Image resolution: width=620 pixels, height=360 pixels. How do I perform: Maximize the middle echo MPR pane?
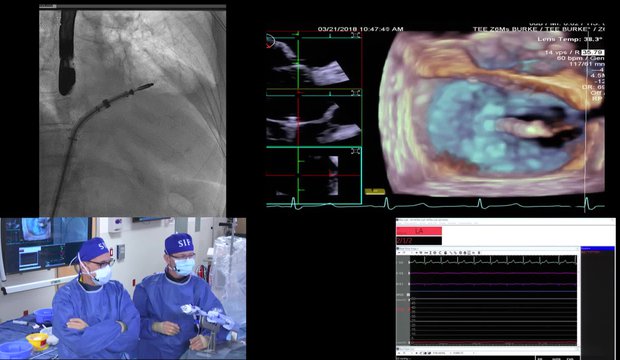coord(355,93)
